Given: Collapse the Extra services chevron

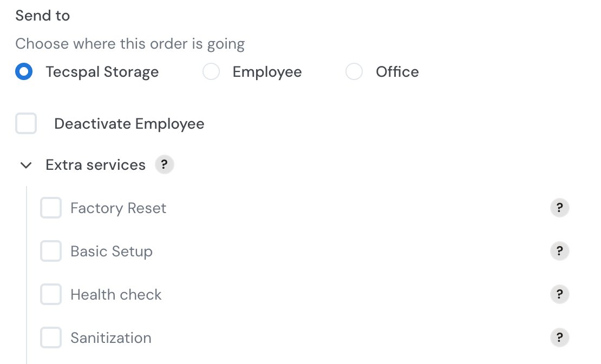Looking at the screenshot, I should click(25, 166).
